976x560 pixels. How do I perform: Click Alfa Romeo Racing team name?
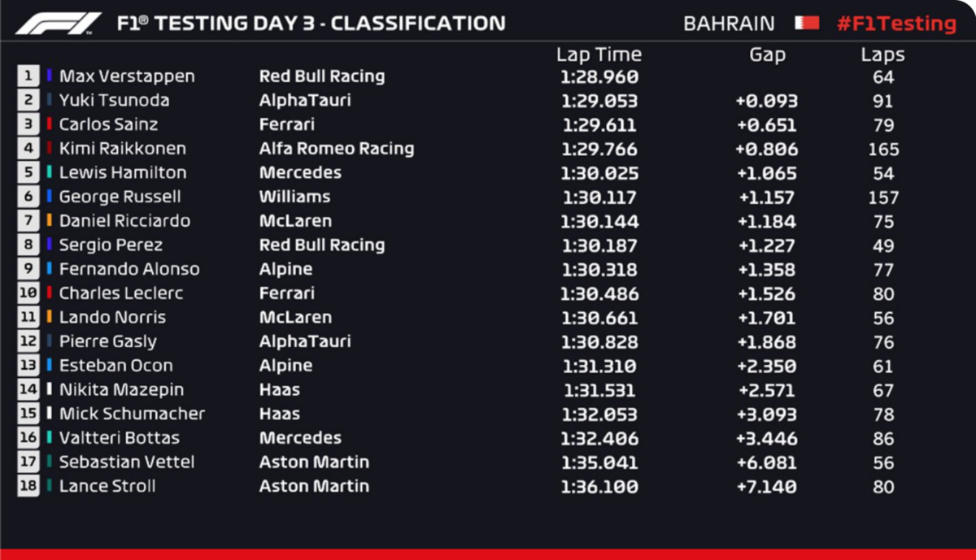point(337,149)
